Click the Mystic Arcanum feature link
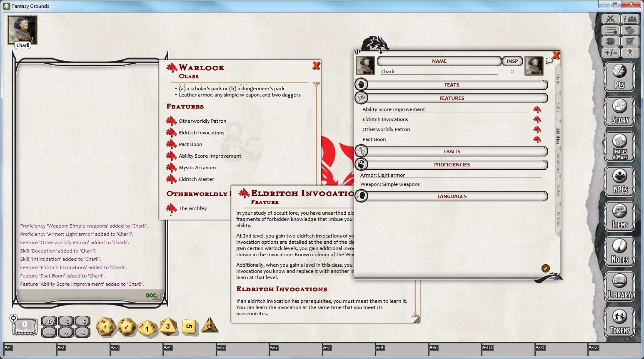644x359 pixels. pyautogui.click(x=197, y=167)
